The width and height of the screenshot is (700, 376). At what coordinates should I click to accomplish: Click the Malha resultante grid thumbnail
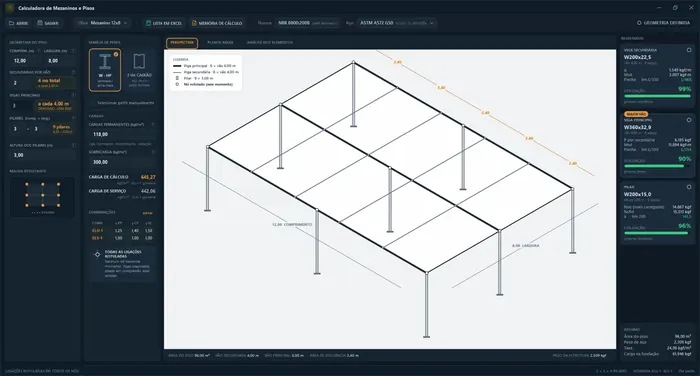42,197
